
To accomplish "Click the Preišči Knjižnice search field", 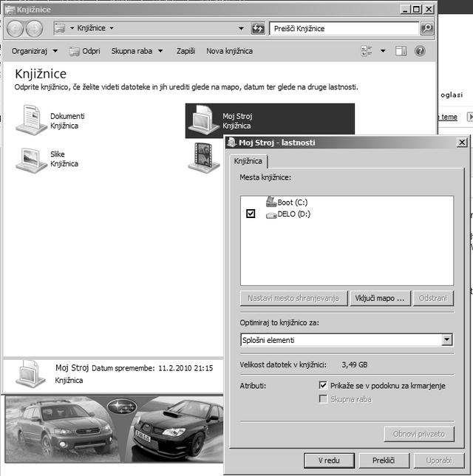I will 344,29.
